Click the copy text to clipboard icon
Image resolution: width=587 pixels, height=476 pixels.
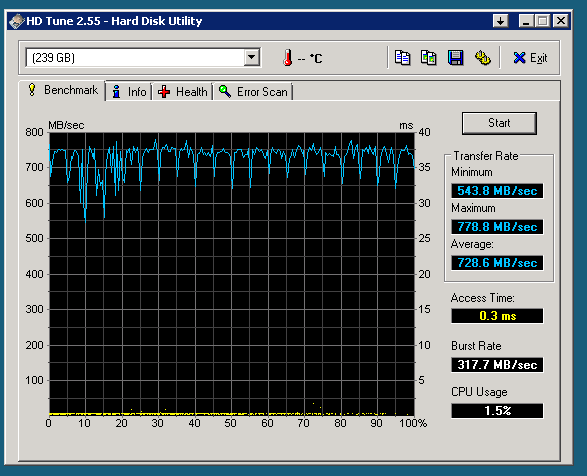[x=402, y=58]
